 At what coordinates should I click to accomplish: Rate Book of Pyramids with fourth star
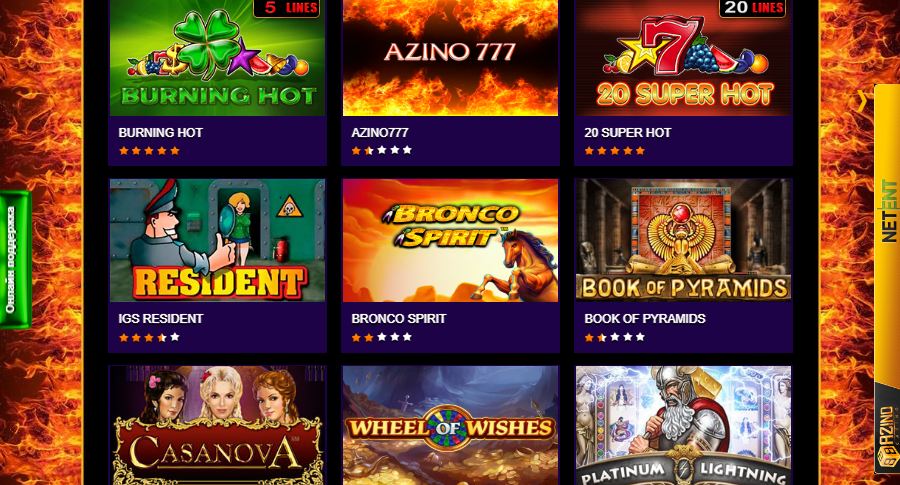pyautogui.click(x=627, y=337)
